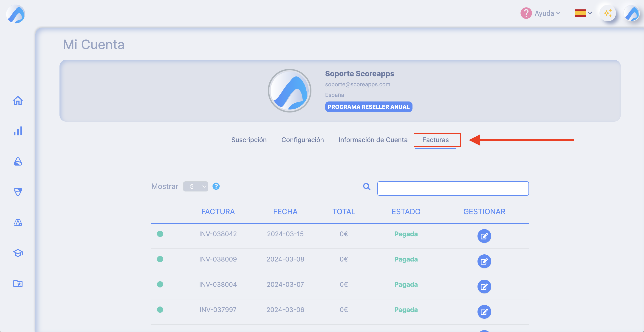Viewport: 644px width, 332px height.
Task: Click Pagada status for INV-038042
Action: (x=406, y=234)
